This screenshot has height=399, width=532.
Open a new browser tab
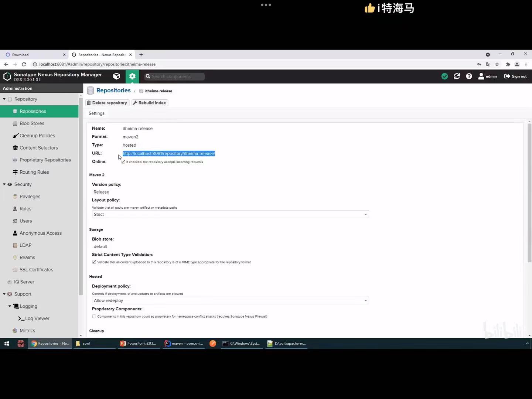tap(141, 55)
